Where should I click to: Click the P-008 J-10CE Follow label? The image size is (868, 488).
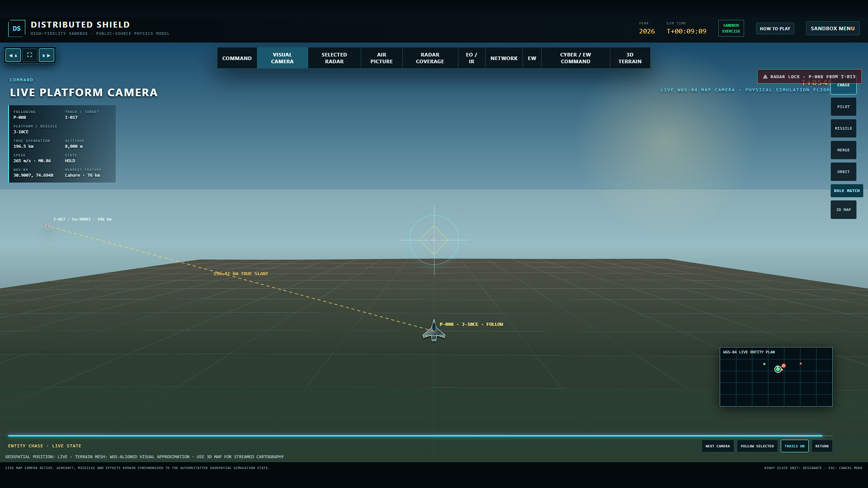[471, 324]
